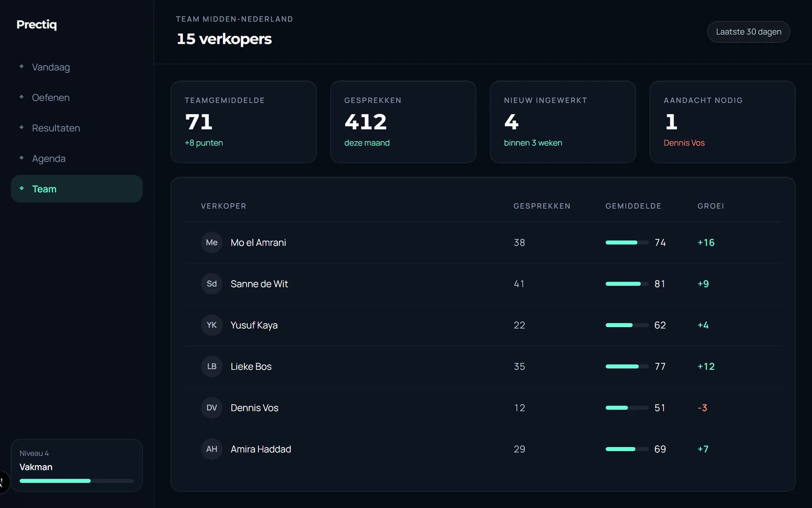Click Lieke Bos's LB avatar

tap(212, 367)
